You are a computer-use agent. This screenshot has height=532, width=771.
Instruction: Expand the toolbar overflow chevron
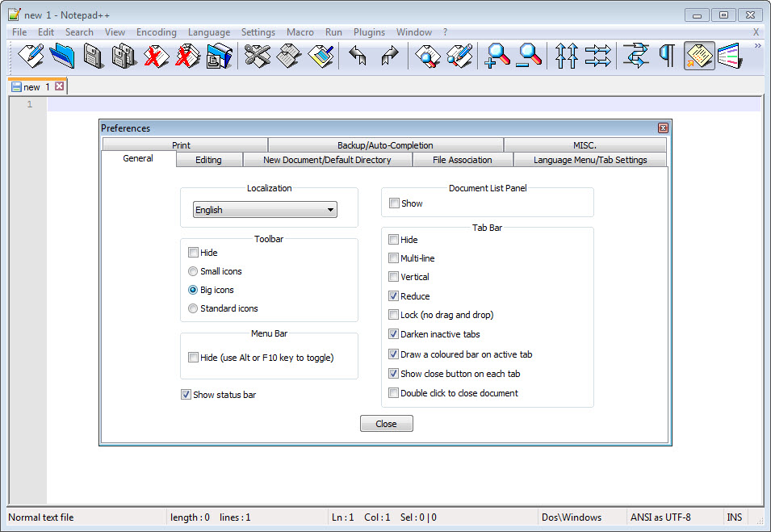tap(758, 46)
